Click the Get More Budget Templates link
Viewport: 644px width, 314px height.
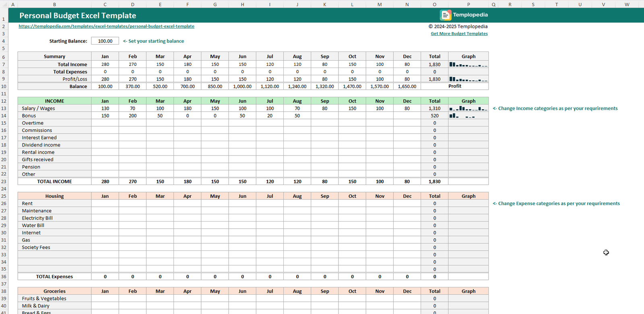459,34
